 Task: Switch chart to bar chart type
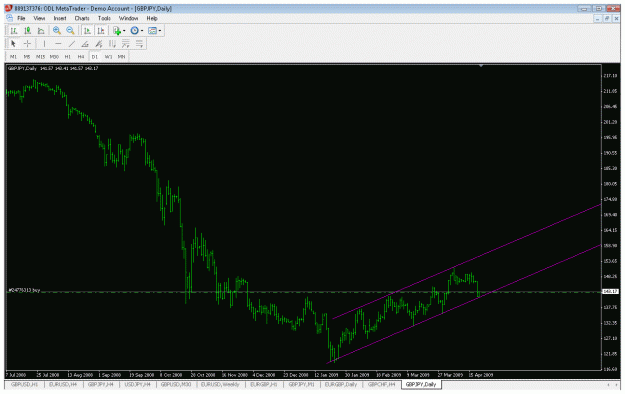(14, 30)
